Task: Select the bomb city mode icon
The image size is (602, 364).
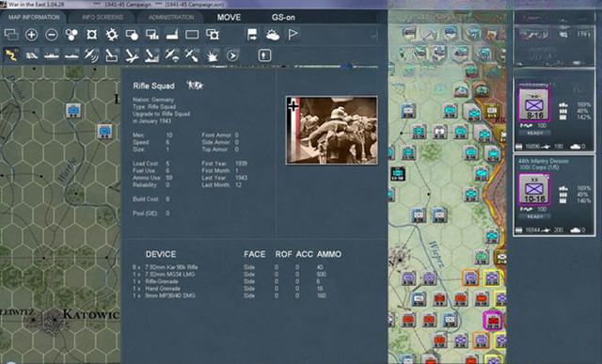Action: click(152, 55)
